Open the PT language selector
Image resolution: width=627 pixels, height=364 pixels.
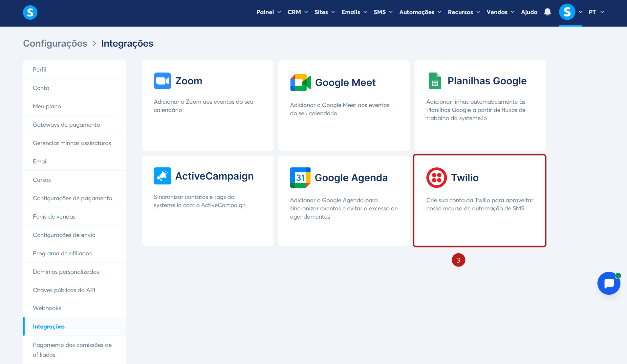click(596, 12)
